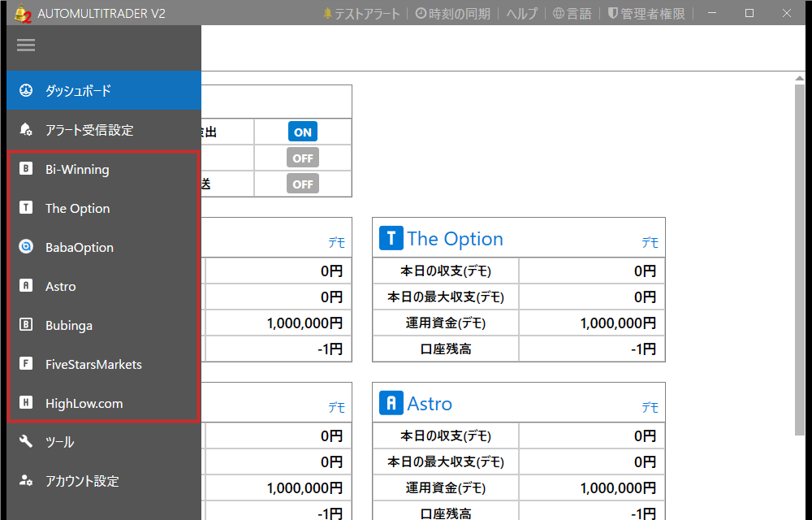812x520 pixels.
Task: Click 1,000,000円 value in The Option card
Action: [618, 323]
